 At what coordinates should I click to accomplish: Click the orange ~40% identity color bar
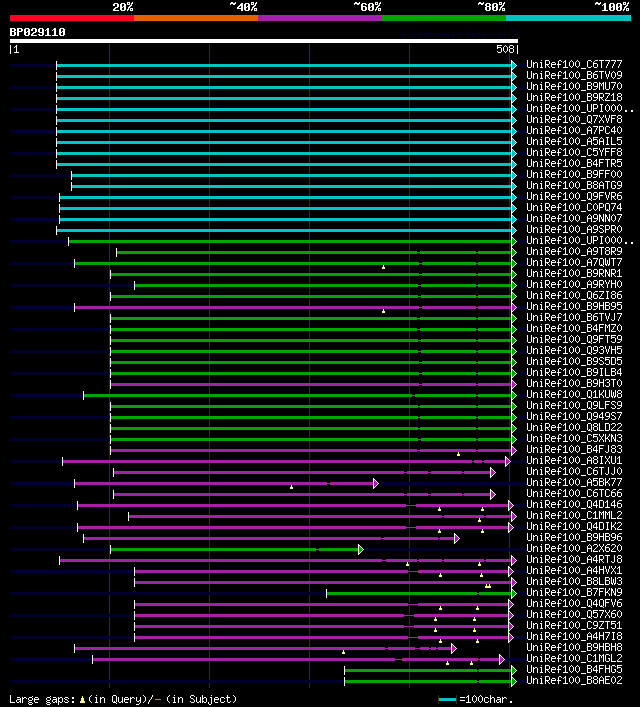pyautogui.click(x=196, y=18)
